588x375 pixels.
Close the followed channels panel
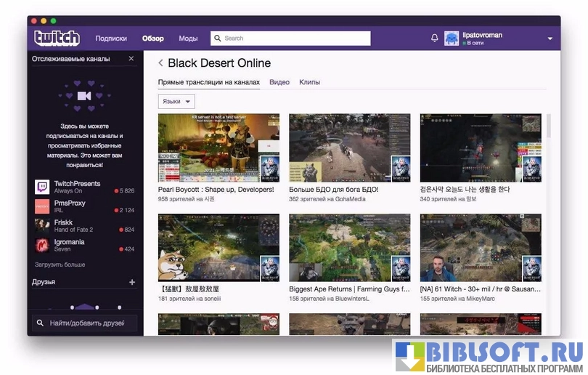point(131,58)
